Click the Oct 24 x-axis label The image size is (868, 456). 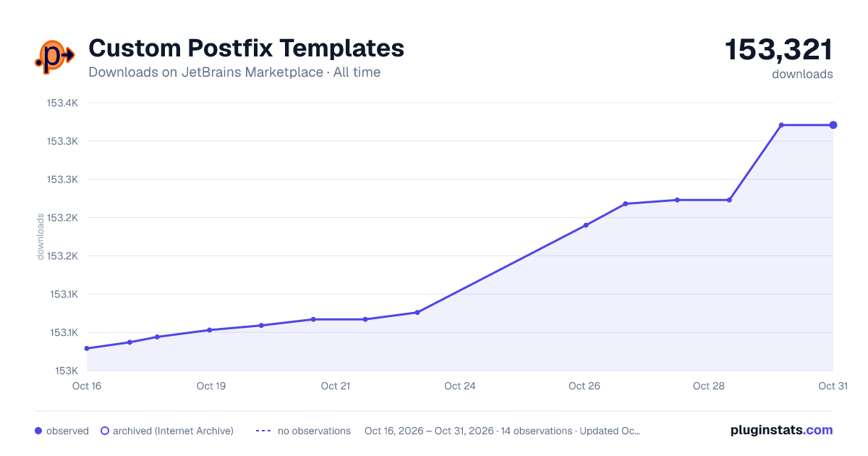(460, 386)
